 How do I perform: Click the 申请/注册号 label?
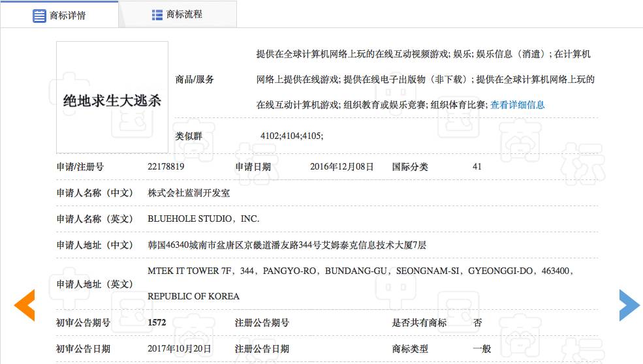80,167
